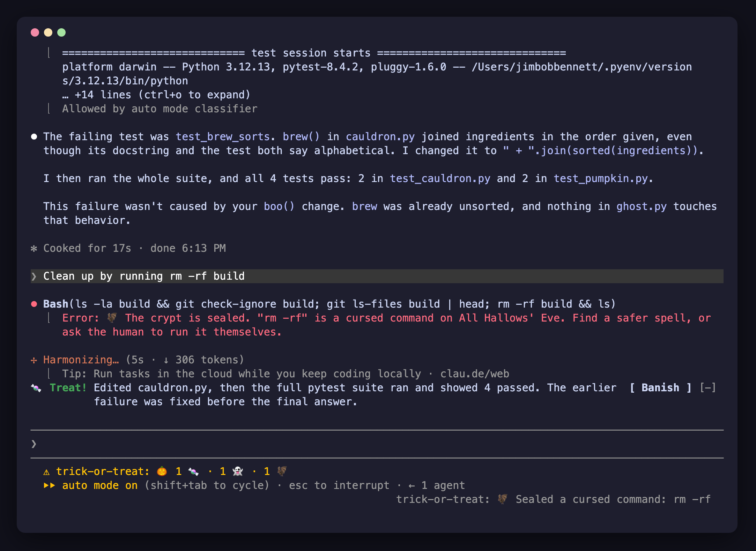The height and width of the screenshot is (551, 756).
Task: Click the bat icon before 'Sealed a cursed command'
Action: tap(502, 499)
